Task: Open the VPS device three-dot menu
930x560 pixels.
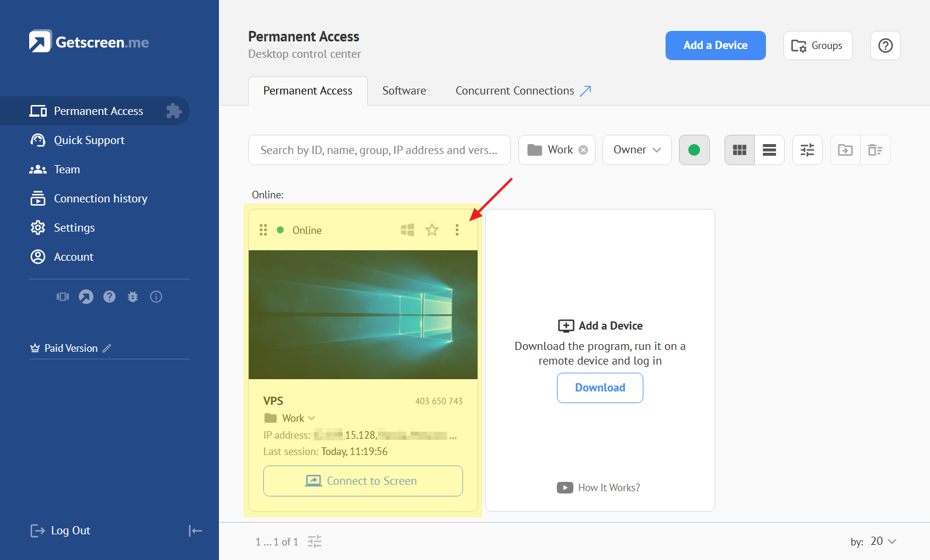Action: [457, 230]
